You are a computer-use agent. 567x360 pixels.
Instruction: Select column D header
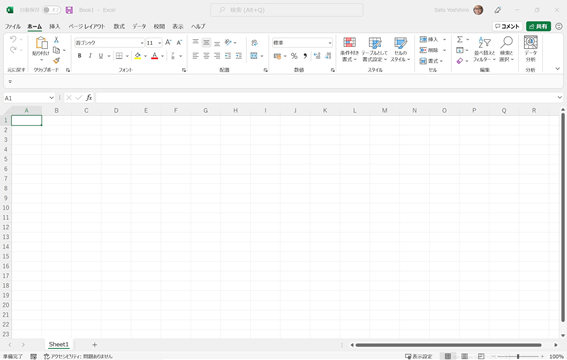(x=116, y=111)
